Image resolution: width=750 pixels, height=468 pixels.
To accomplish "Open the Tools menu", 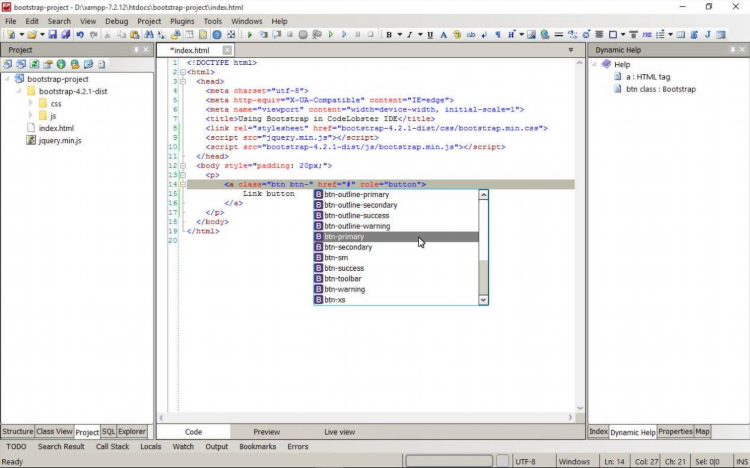I will coord(212,21).
